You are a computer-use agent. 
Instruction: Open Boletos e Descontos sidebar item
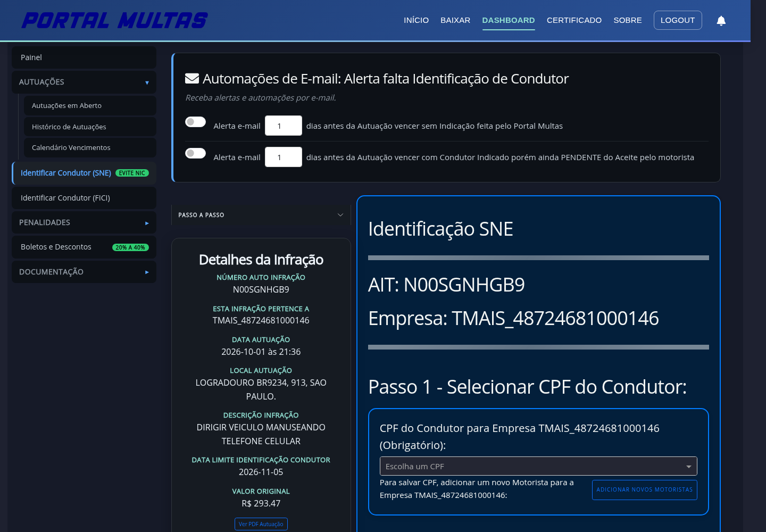click(x=84, y=247)
